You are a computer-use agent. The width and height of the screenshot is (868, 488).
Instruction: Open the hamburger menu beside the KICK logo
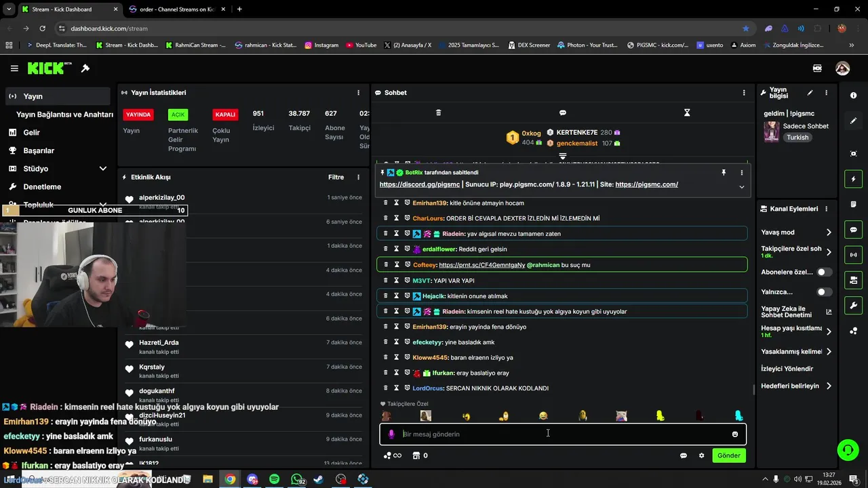(x=14, y=68)
